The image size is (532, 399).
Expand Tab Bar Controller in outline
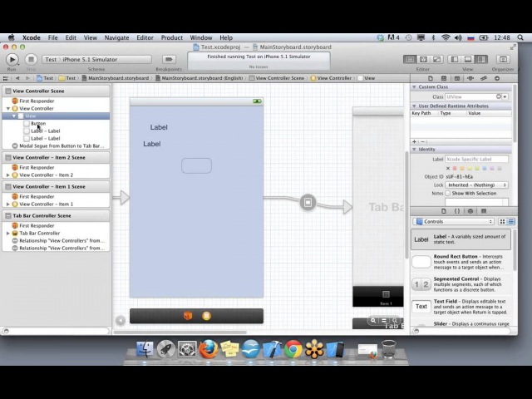click(8, 234)
